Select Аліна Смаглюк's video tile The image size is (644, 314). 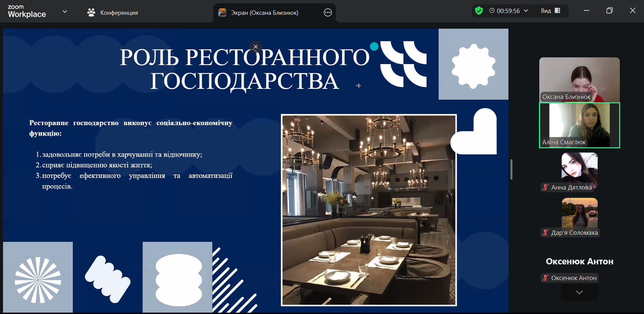click(x=579, y=125)
